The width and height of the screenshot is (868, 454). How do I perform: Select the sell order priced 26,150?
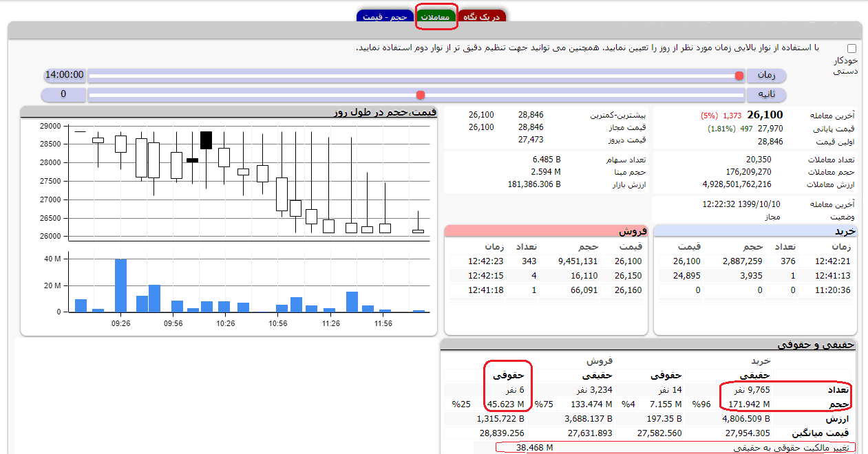547,276
